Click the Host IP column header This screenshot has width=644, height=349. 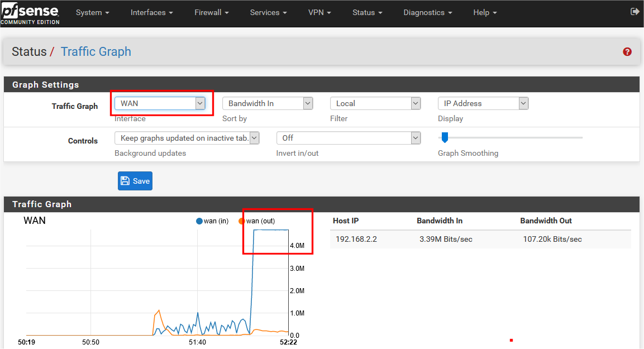pos(346,221)
